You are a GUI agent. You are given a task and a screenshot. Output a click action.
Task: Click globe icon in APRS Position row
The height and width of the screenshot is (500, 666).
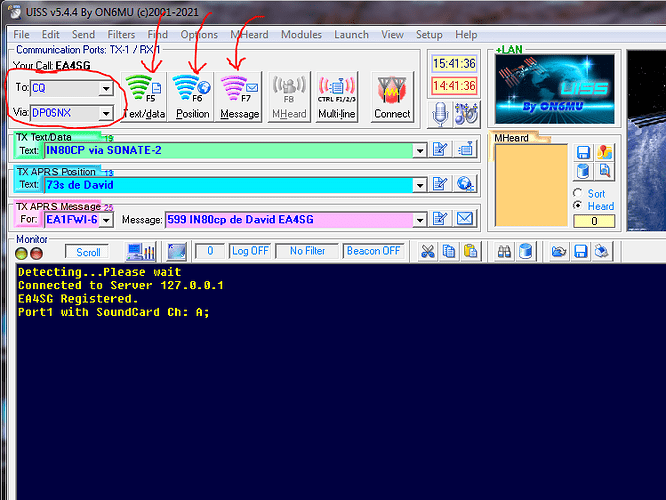[x=466, y=184]
